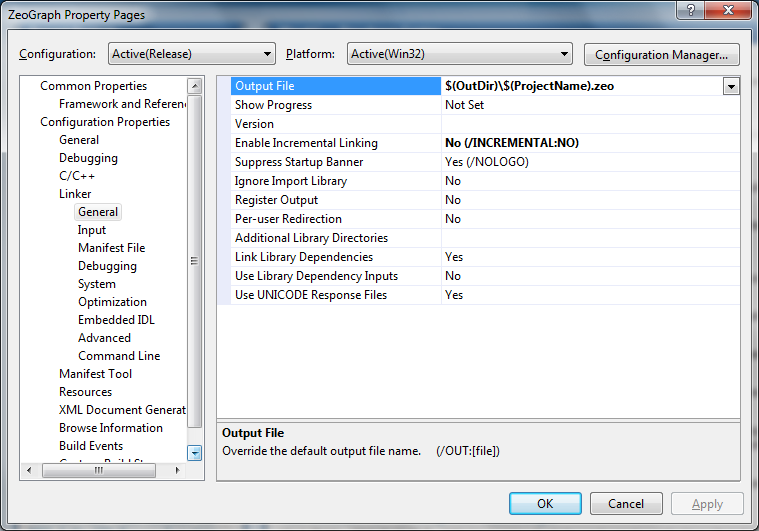Viewport: 759px width, 531px height.
Task: Open the Manifest File page in tree
Action: click(x=111, y=248)
